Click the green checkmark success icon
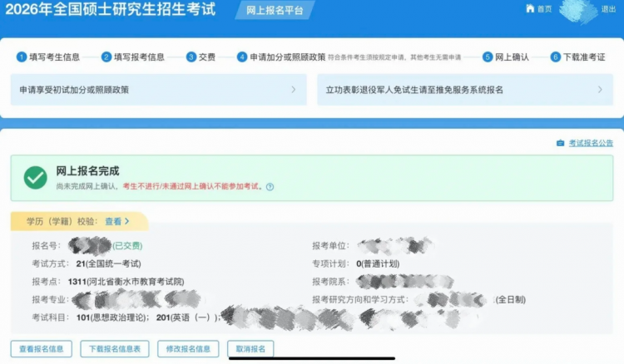The height and width of the screenshot is (364, 624). pyautogui.click(x=35, y=177)
